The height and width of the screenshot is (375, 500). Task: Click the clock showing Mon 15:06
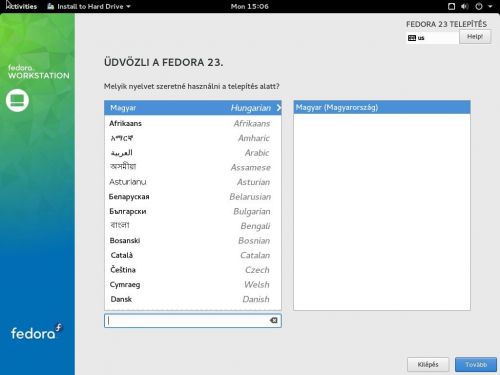pyautogui.click(x=249, y=6)
